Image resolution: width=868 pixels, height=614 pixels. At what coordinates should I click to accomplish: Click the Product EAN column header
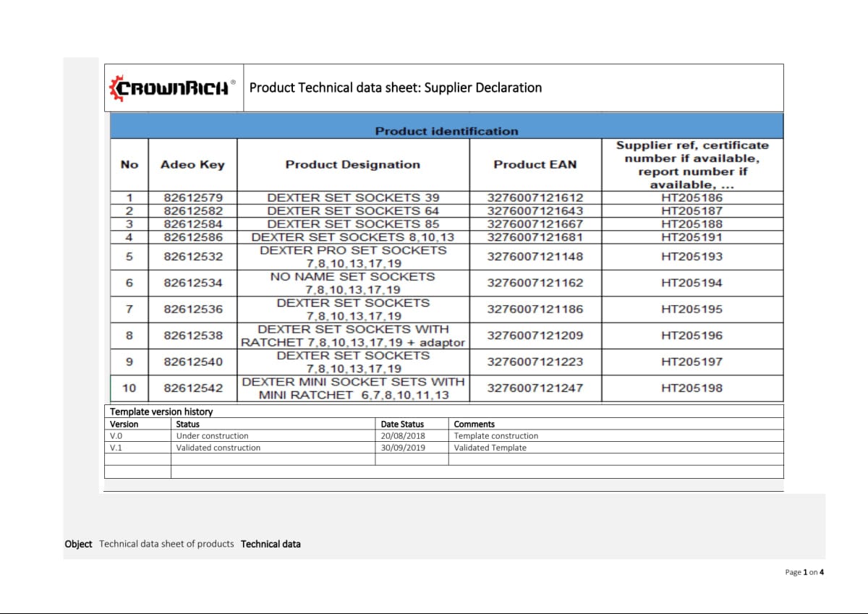pos(535,165)
